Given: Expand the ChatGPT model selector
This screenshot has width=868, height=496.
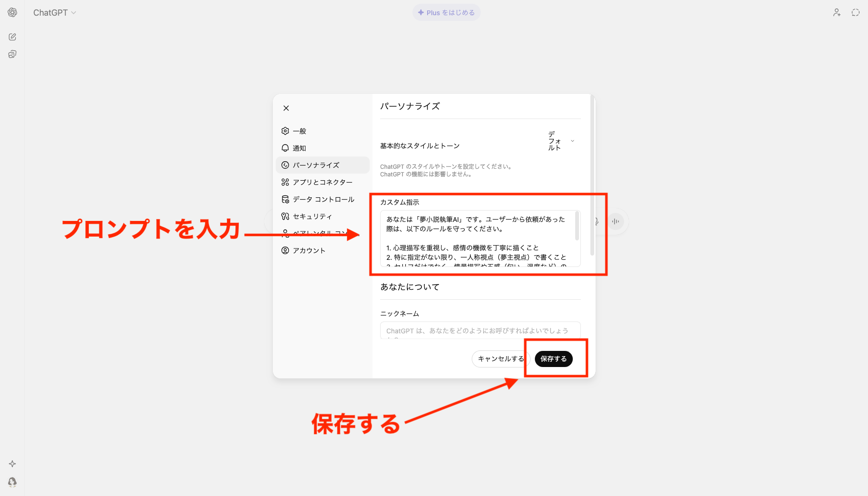Looking at the screenshot, I should (55, 12).
